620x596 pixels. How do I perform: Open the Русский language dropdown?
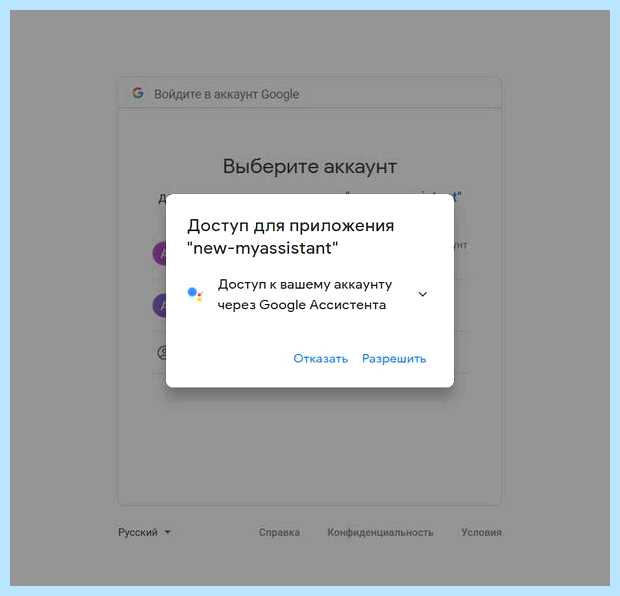pyautogui.click(x=144, y=532)
